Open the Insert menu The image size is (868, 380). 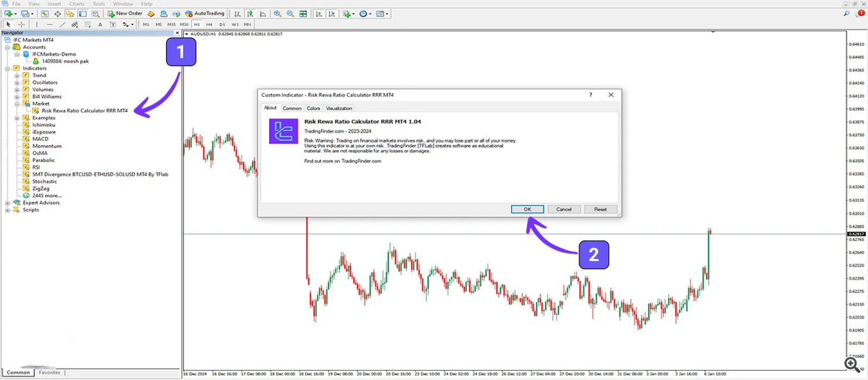point(54,4)
